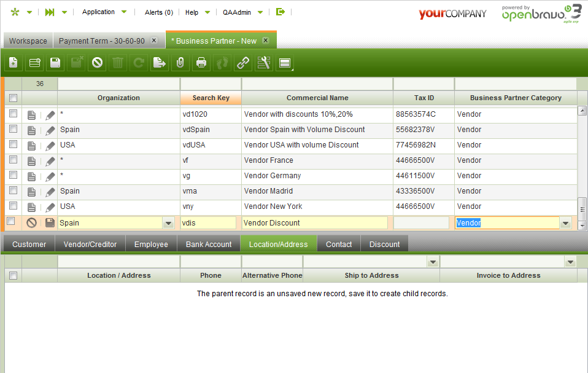
Task: Click the Refresh toolbar icon
Action: 139,63
